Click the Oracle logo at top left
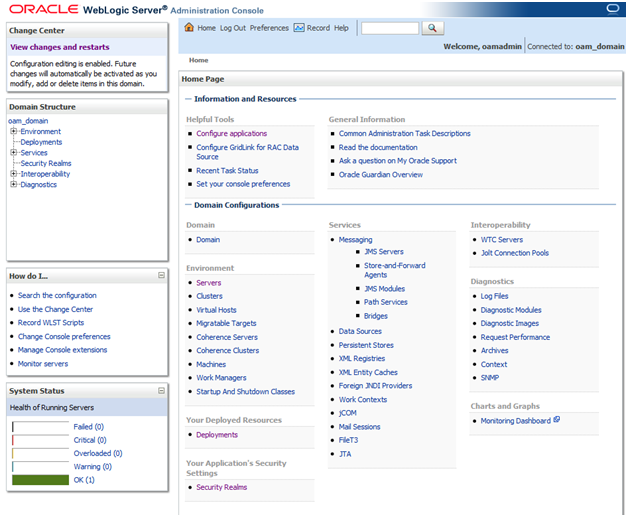 (44, 9)
